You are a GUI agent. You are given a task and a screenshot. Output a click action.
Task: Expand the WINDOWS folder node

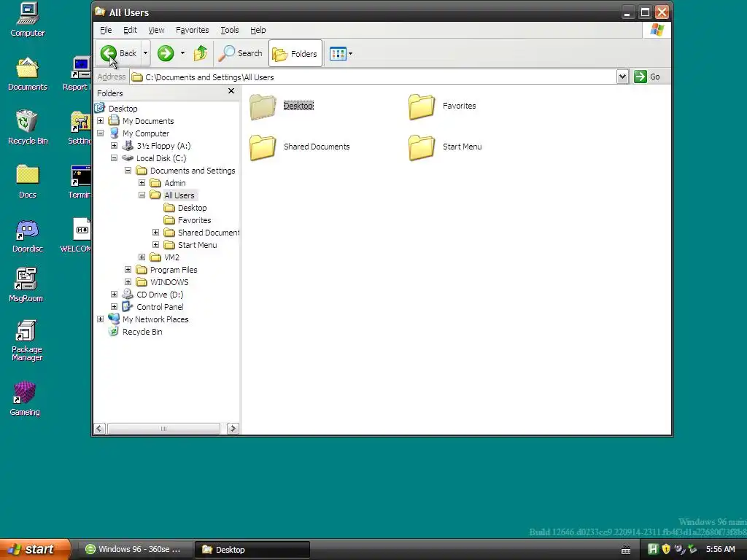tap(128, 282)
